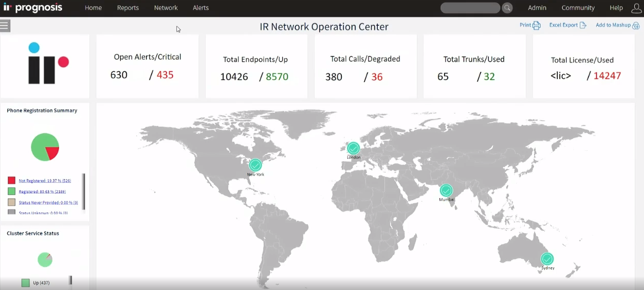Select the Sydney map marker
This screenshot has width=644, height=290.
(547, 259)
